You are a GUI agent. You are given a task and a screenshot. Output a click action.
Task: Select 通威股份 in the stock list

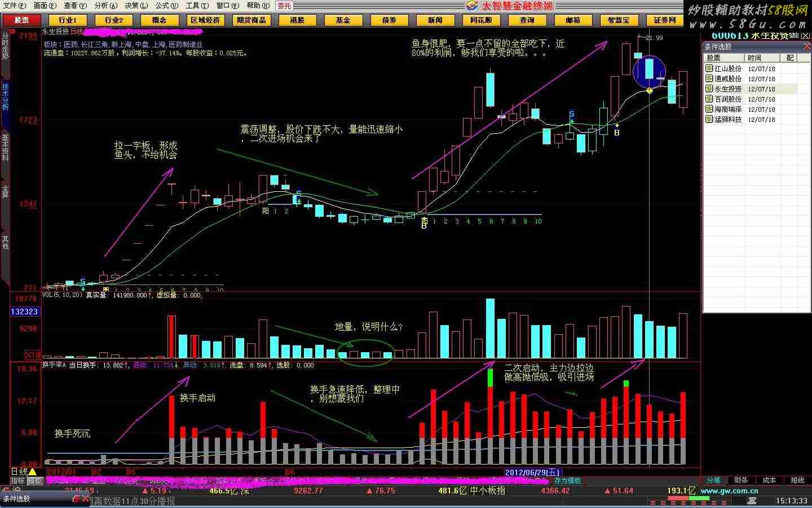[x=728, y=79]
